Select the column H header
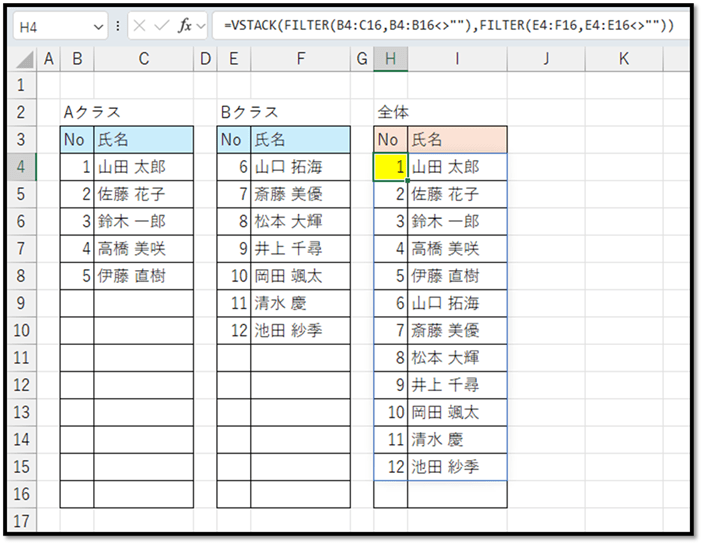The image size is (702, 544). coord(390,60)
